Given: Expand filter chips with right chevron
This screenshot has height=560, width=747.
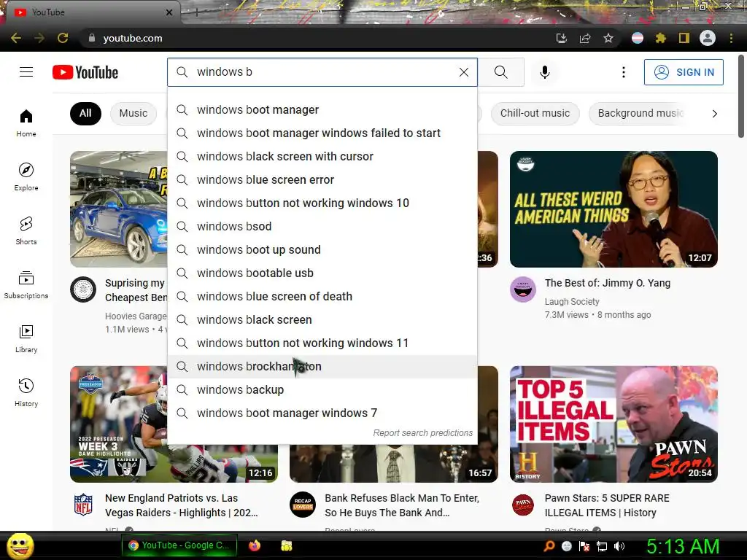Looking at the screenshot, I should (x=714, y=113).
